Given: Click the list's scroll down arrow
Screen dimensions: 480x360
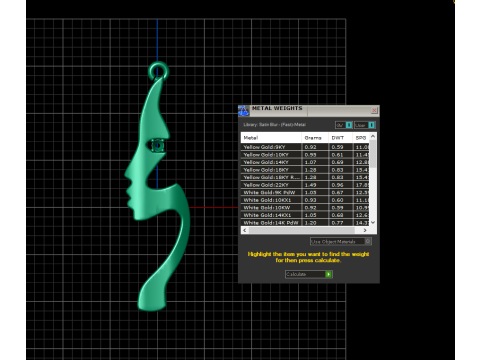Looking at the screenshot, I should tap(373, 222).
